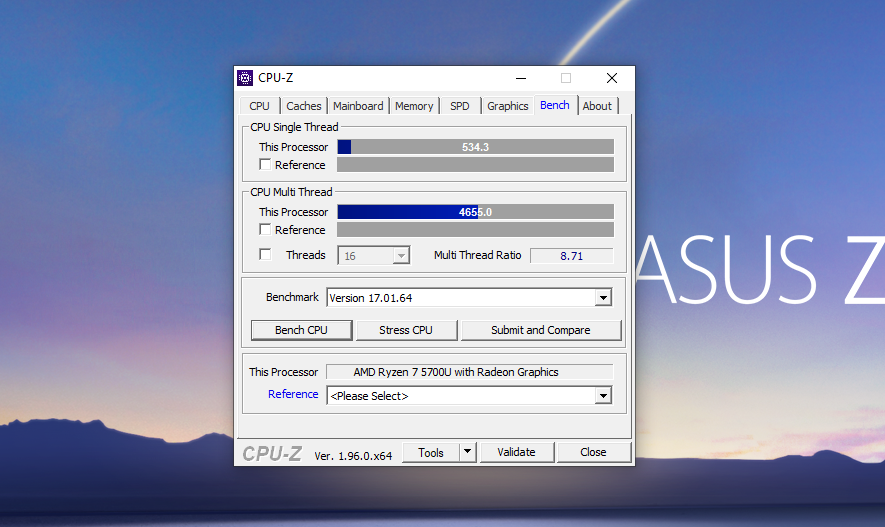The width and height of the screenshot is (885, 527).
Task: Select the Bench tab
Action: coord(555,105)
